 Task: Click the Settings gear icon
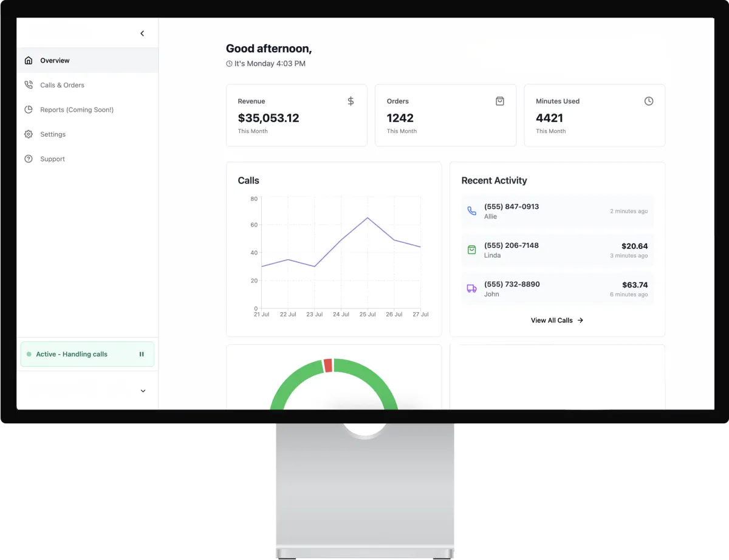[28, 134]
